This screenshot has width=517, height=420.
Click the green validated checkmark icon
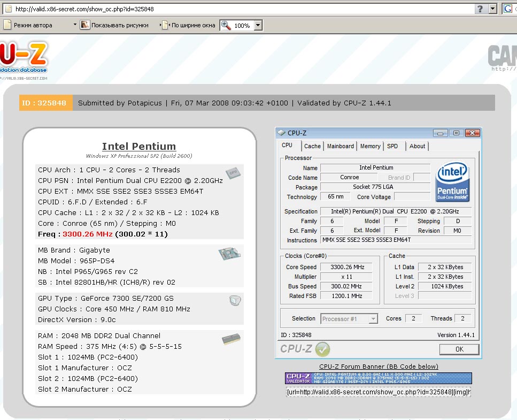coord(322,349)
